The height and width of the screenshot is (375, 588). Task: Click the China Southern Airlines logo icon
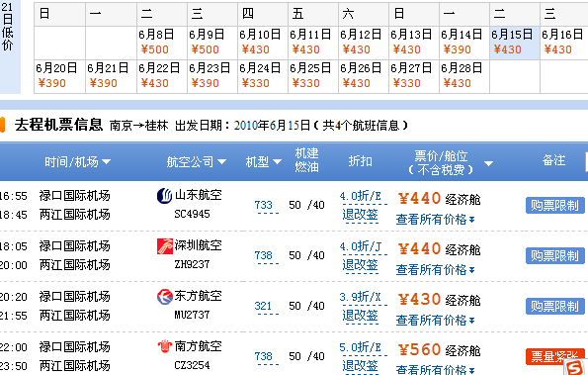click(165, 346)
